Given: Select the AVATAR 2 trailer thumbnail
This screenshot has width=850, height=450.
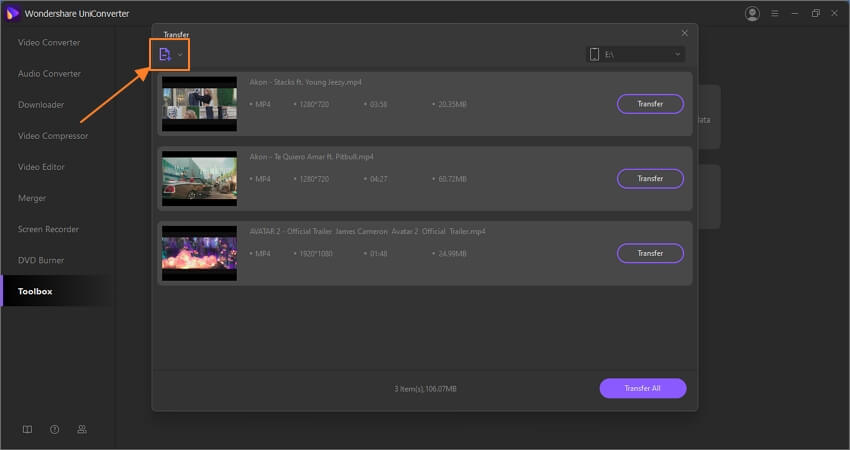Looking at the screenshot, I should [199, 253].
